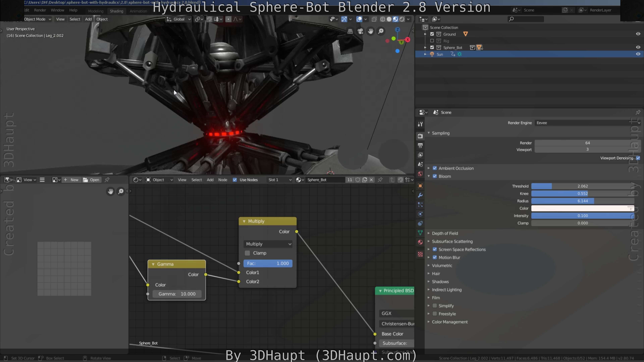Collapse the Gamma node with its triangle
The height and width of the screenshot is (362, 644).
click(x=153, y=264)
